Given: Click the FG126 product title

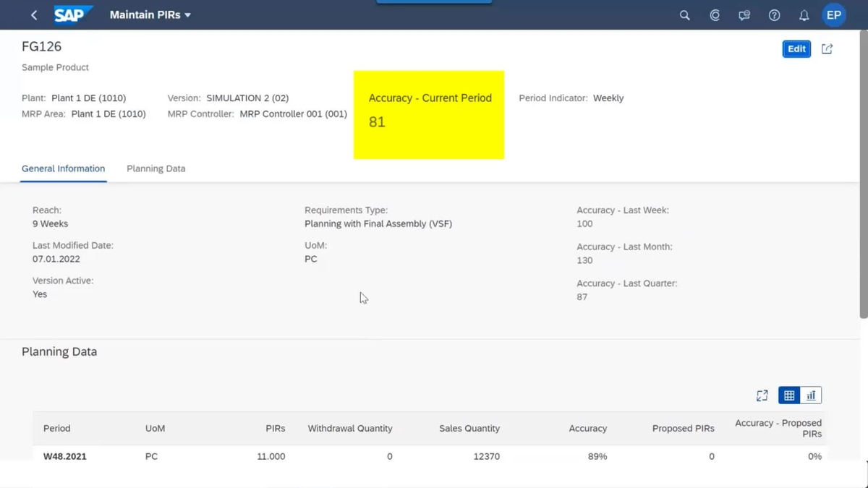Looking at the screenshot, I should pyautogui.click(x=41, y=46).
